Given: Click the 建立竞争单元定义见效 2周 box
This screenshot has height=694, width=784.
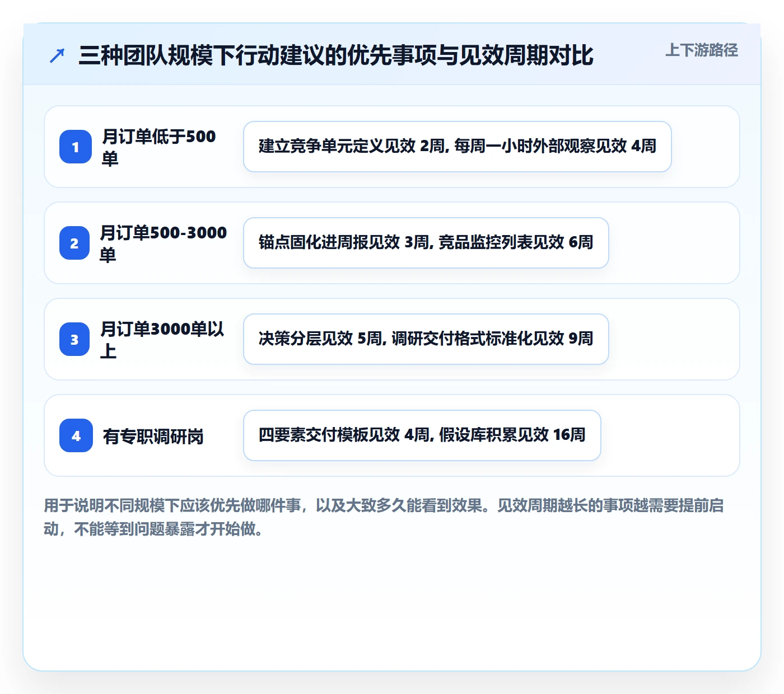Looking at the screenshot, I should 458,147.
